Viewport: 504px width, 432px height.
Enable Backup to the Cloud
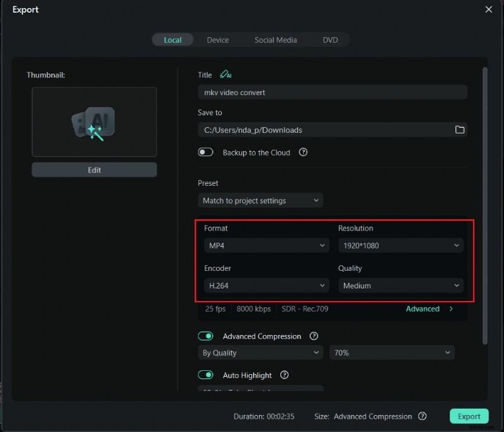coord(205,152)
